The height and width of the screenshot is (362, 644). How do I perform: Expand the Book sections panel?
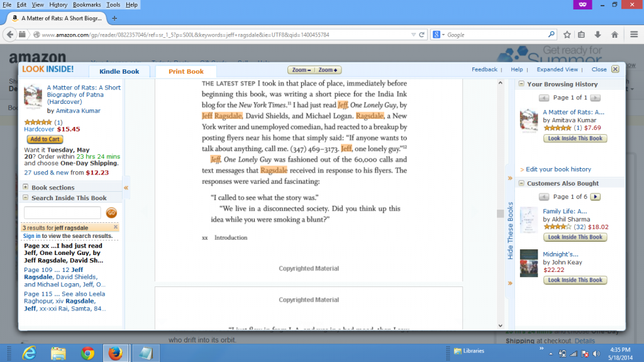click(x=26, y=187)
